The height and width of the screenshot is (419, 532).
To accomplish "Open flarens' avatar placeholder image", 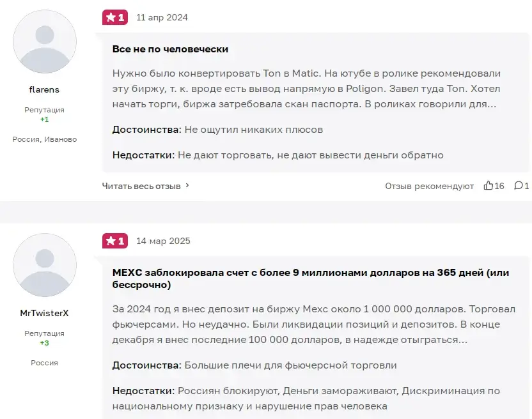I will click(x=45, y=42).
